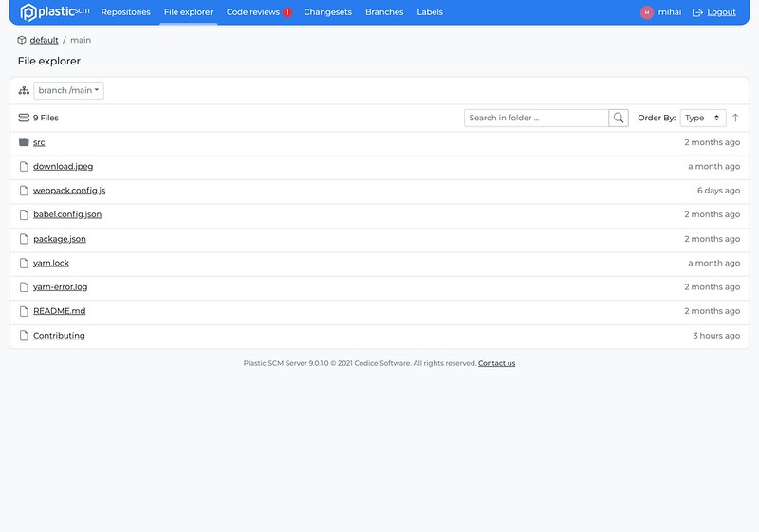Click the mihai username
Viewport: 759px width, 532px height.
coord(670,12)
